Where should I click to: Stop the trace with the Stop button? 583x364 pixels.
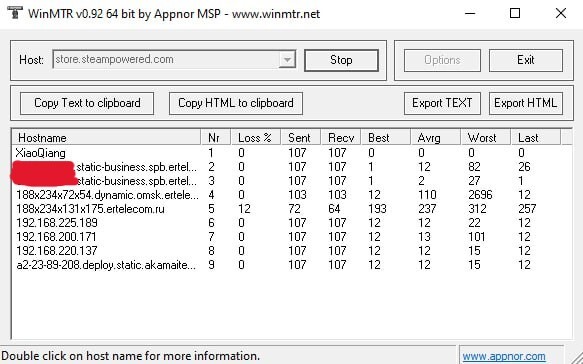point(341,60)
